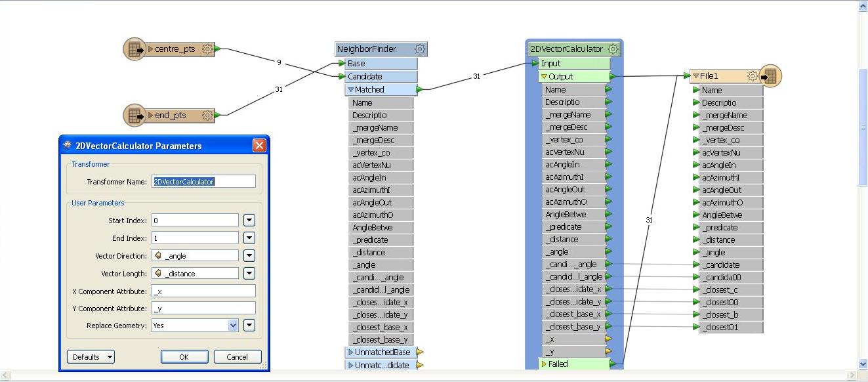This screenshot has height=382, width=868.
Task: Click the end_pts source dataset table icon
Action: click(134, 116)
